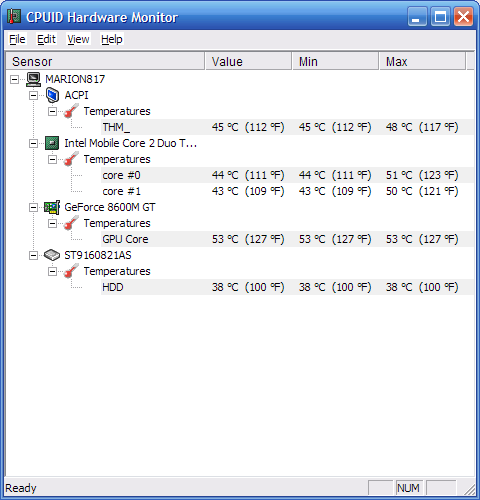Click THM_ current value 45 °C (112 °F)
Viewport: 480px width, 500px height.
pos(248,127)
